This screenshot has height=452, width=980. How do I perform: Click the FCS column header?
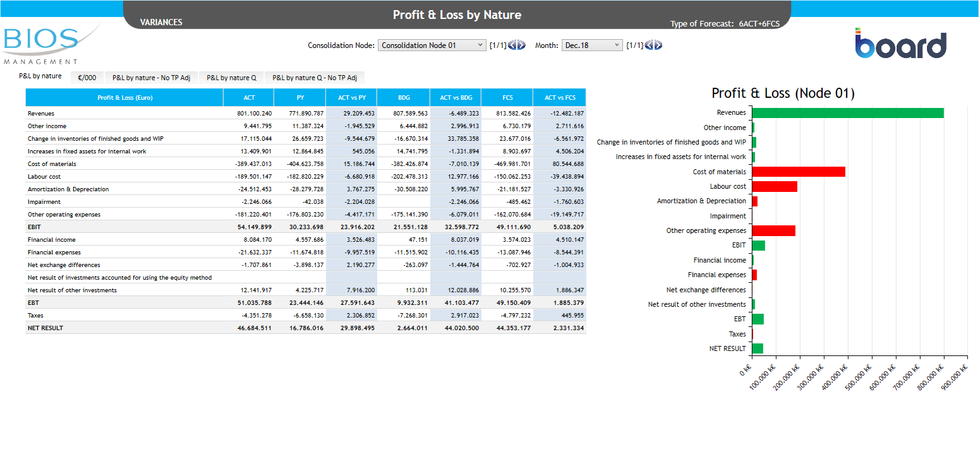coord(507,97)
